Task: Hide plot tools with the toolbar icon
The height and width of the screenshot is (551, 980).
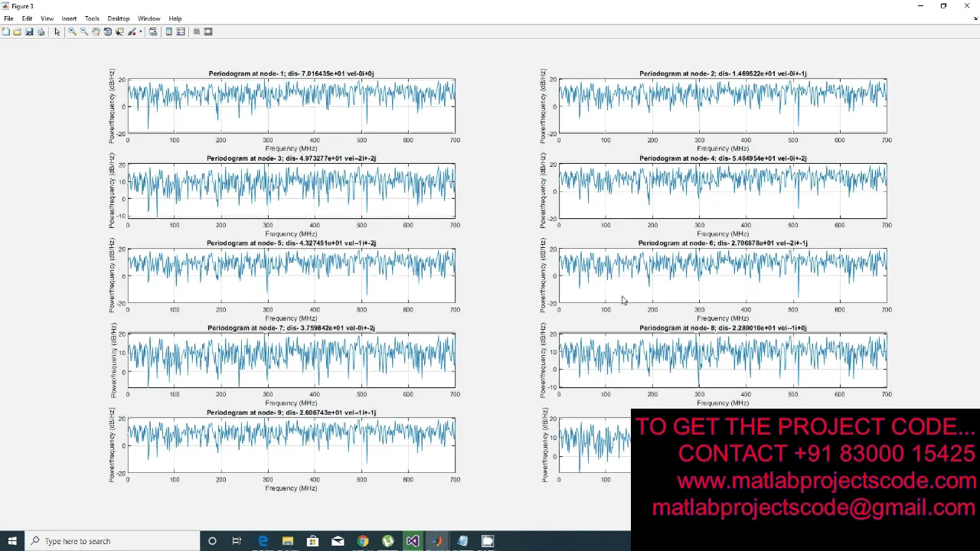Action: point(197,31)
